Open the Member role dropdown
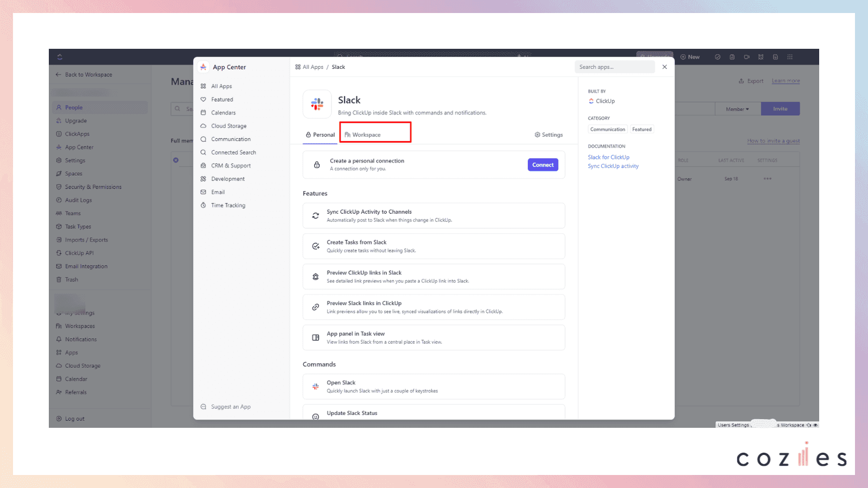The width and height of the screenshot is (868, 488). [x=738, y=109]
